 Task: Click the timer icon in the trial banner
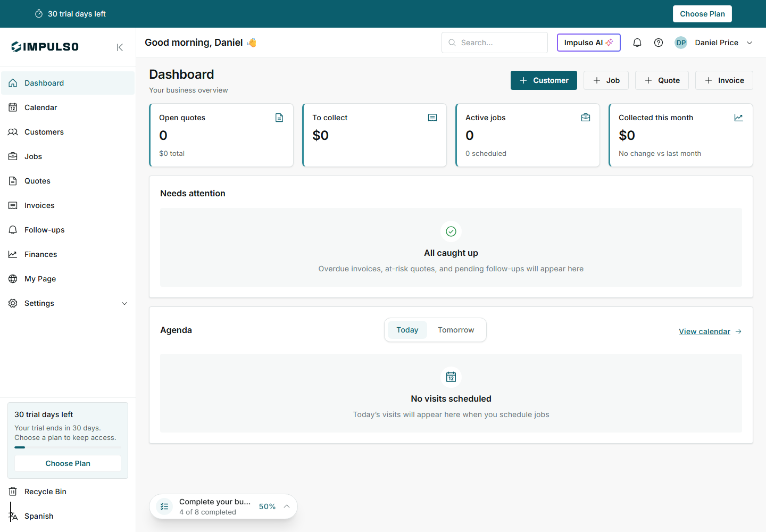pyautogui.click(x=39, y=14)
